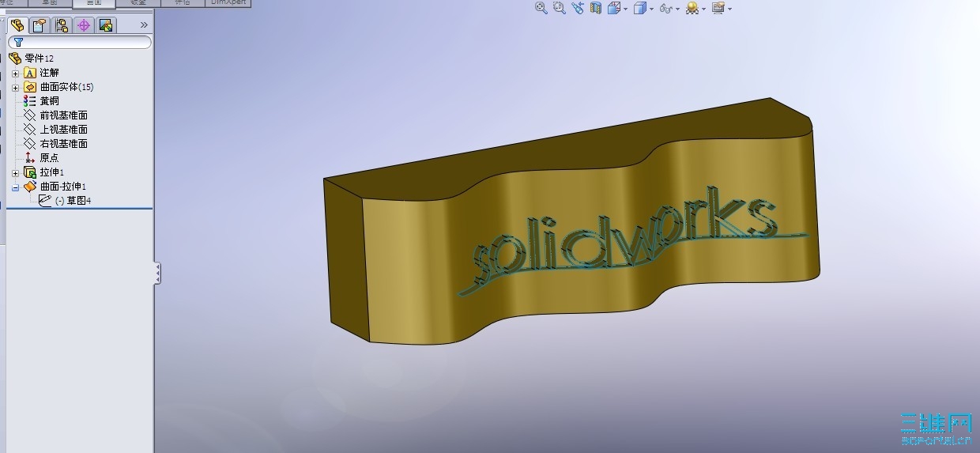
Task: Click the Previous View icon
Action: (578, 8)
